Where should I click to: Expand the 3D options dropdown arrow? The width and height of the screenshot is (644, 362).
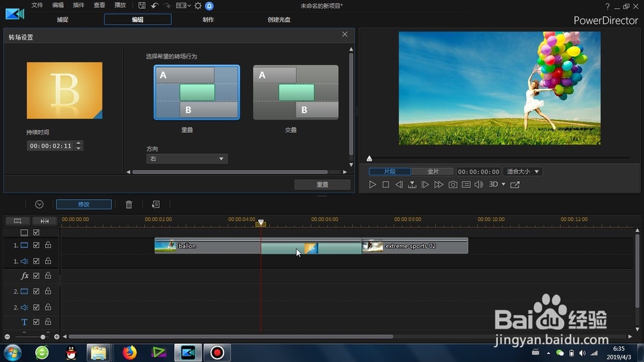[504, 184]
